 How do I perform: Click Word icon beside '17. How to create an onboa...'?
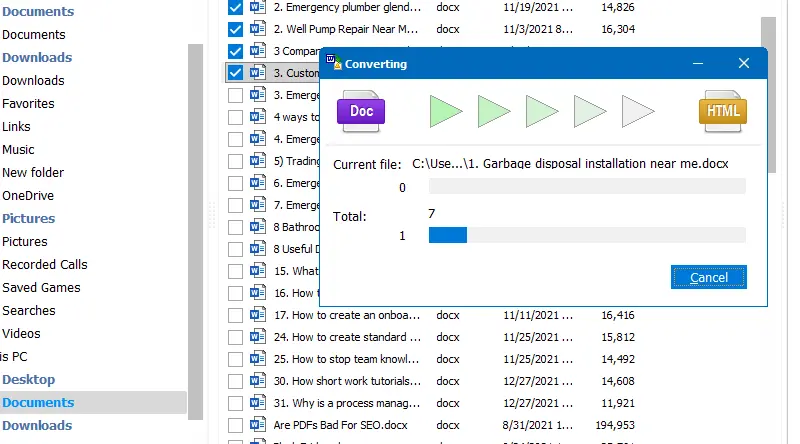(257, 315)
